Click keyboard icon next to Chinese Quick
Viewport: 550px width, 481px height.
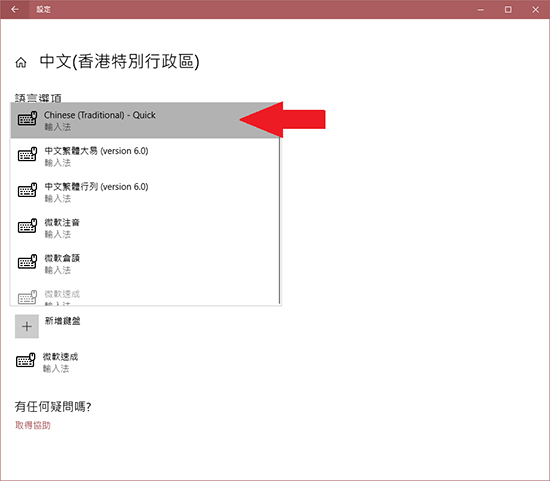(27, 119)
